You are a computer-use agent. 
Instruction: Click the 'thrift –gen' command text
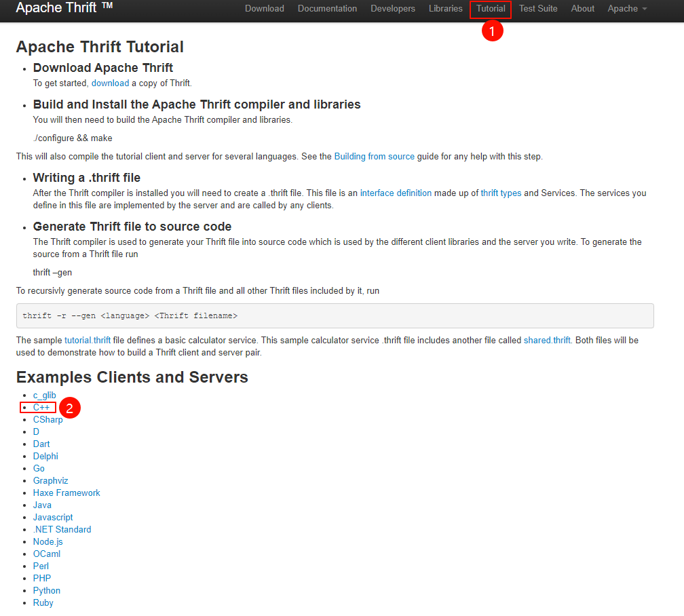pos(52,273)
